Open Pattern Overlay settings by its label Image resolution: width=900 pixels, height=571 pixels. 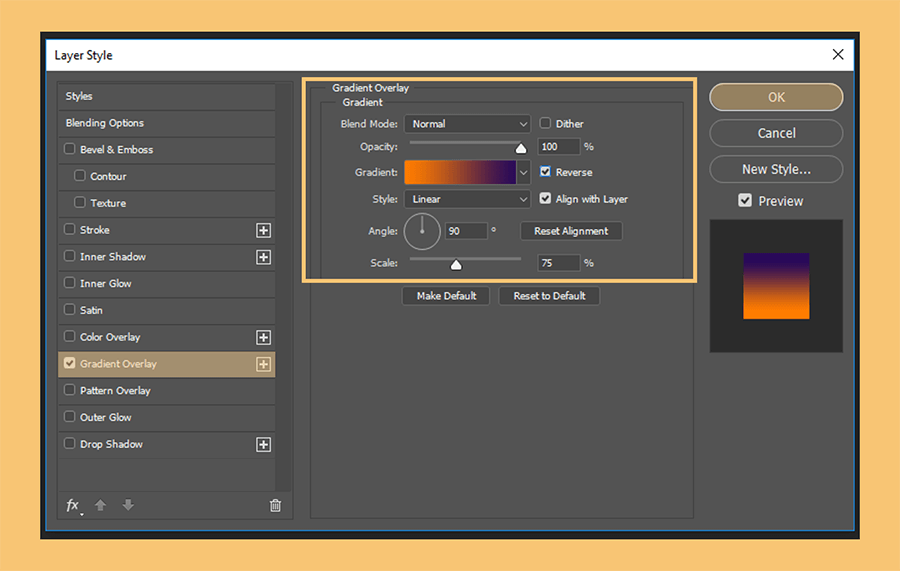[x=115, y=391]
